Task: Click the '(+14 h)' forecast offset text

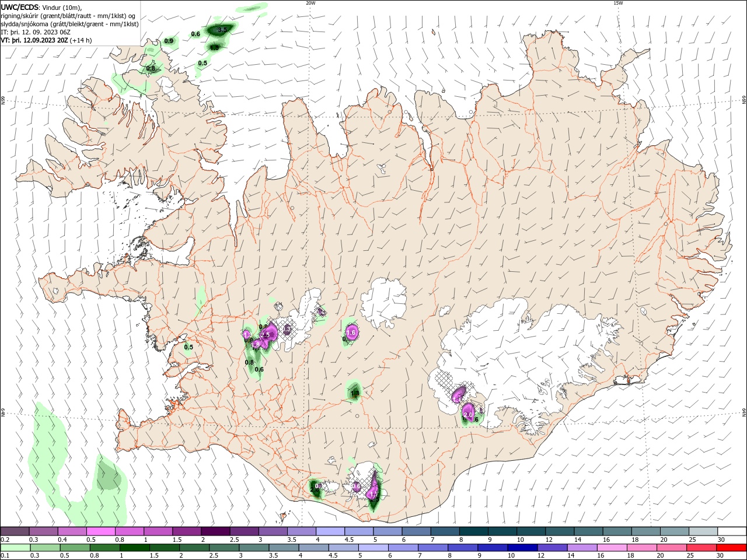Action: 81,41
